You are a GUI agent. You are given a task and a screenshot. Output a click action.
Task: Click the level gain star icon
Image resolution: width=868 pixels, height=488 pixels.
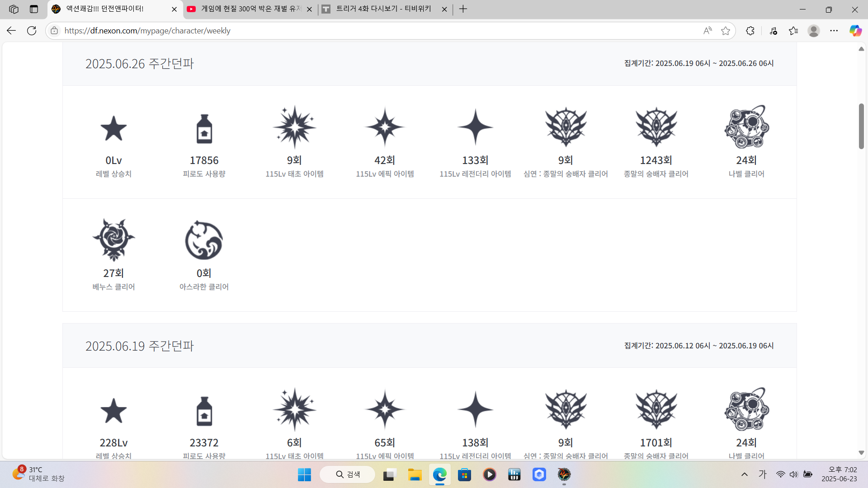(x=113, y=128)
